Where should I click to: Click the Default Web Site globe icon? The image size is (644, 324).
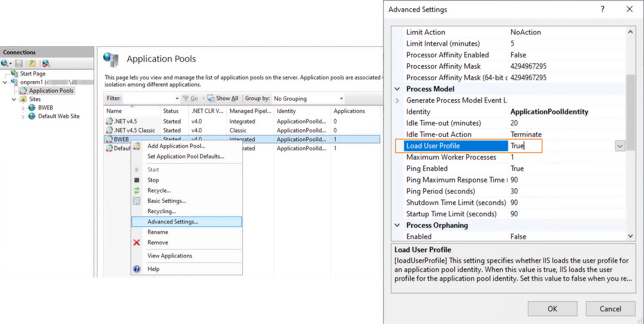pos(32,116)
